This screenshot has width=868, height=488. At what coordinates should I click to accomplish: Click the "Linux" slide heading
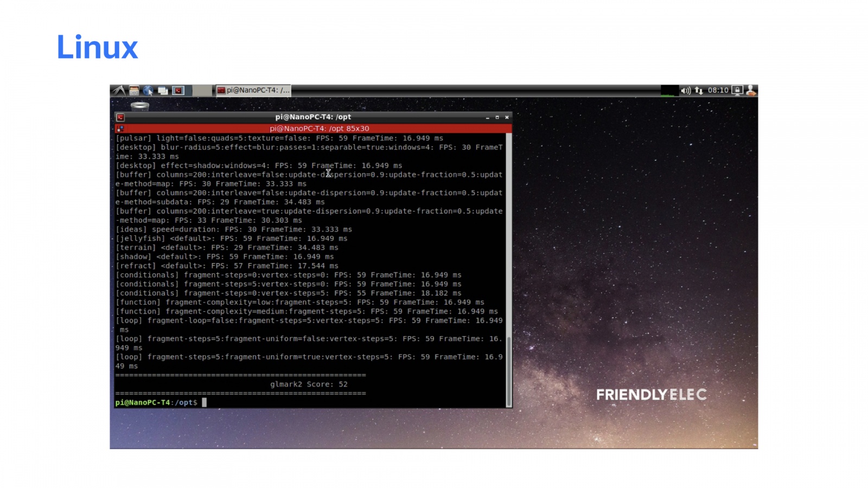click(98, 47)
